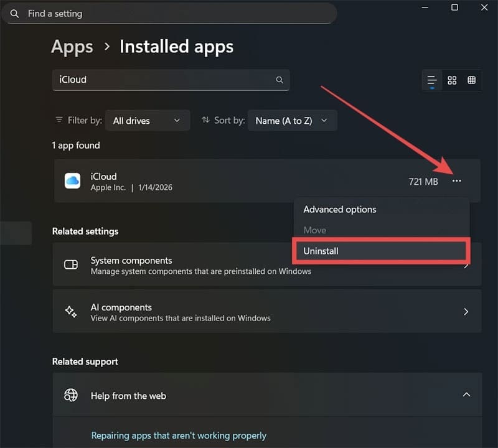Click the magnifier icon in the iCloud search box
The width and height of the screenshot is (498, 448).
[279, 80]
